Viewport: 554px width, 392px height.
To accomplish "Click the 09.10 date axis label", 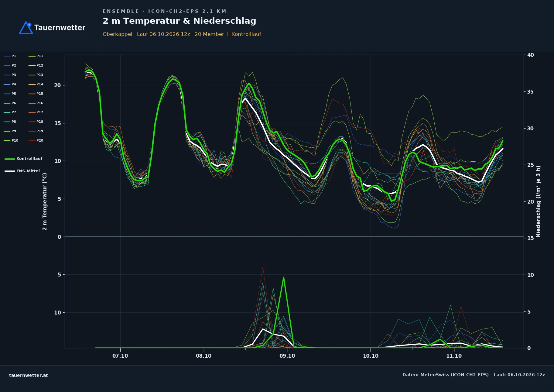I will 287,356.
